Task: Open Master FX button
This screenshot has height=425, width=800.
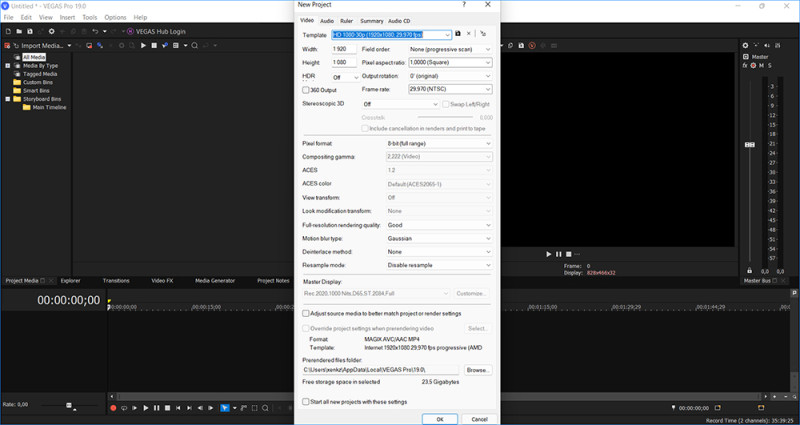Action: click(745, 65)
